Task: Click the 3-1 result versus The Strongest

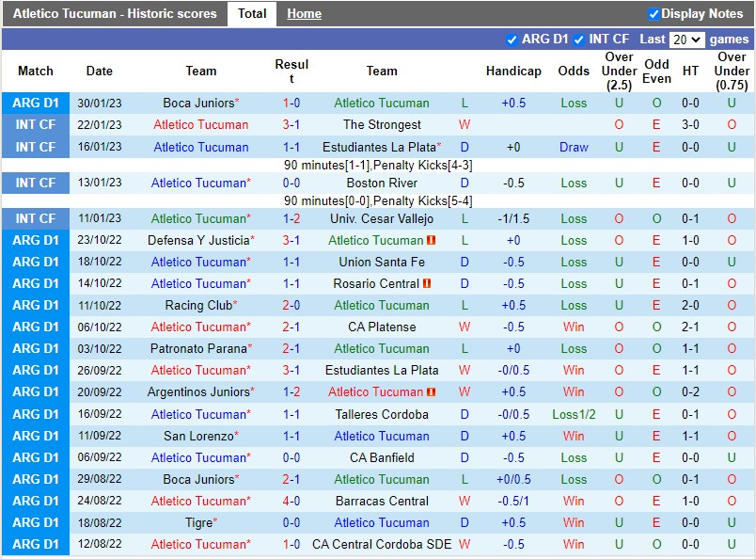Action: pos(291,124)
